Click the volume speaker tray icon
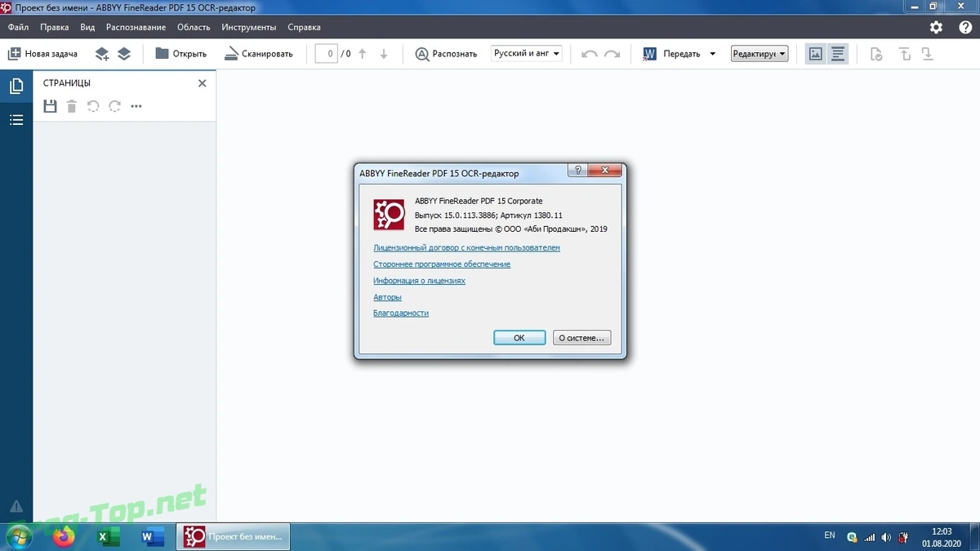Screen dimensions: 980x551 click(x=886, y=537)
